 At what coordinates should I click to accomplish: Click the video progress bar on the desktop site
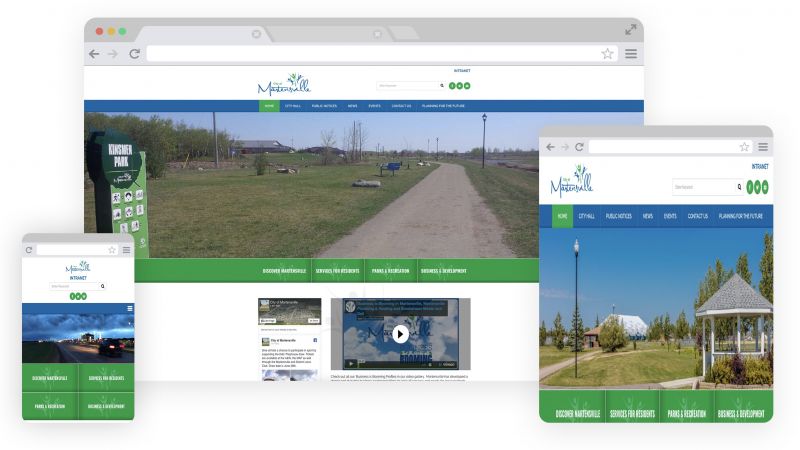(390, 364)
